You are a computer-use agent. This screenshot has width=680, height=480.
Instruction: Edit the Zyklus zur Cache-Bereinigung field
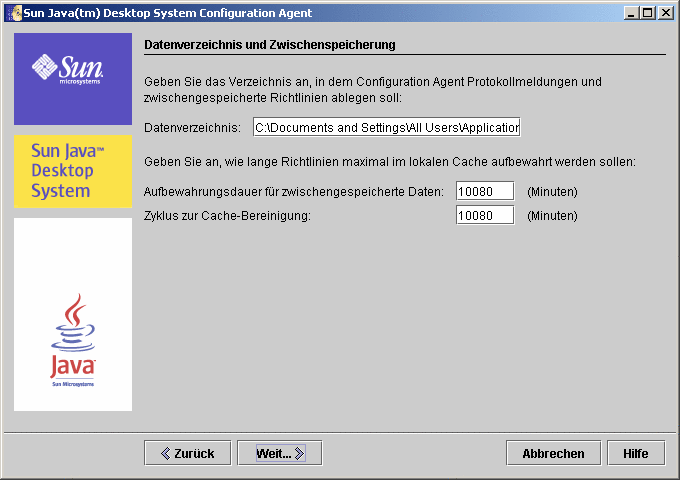pyautogui.click(x=485, y=215)
